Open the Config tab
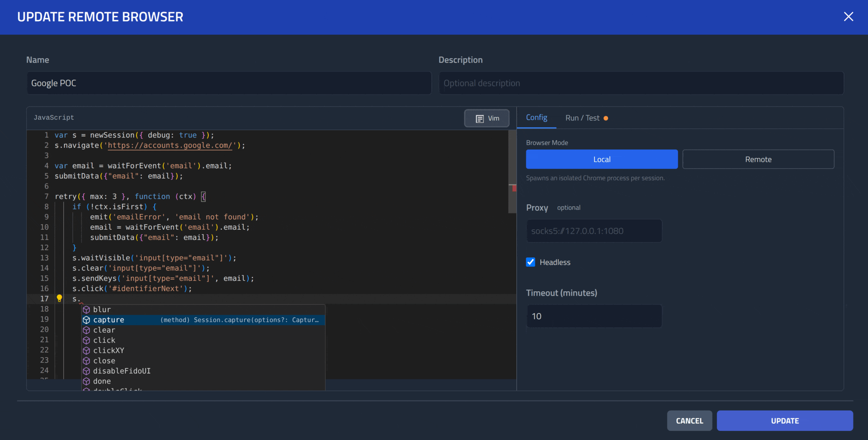The height and width of the screenshot is (440, 868). coord(537,118)
